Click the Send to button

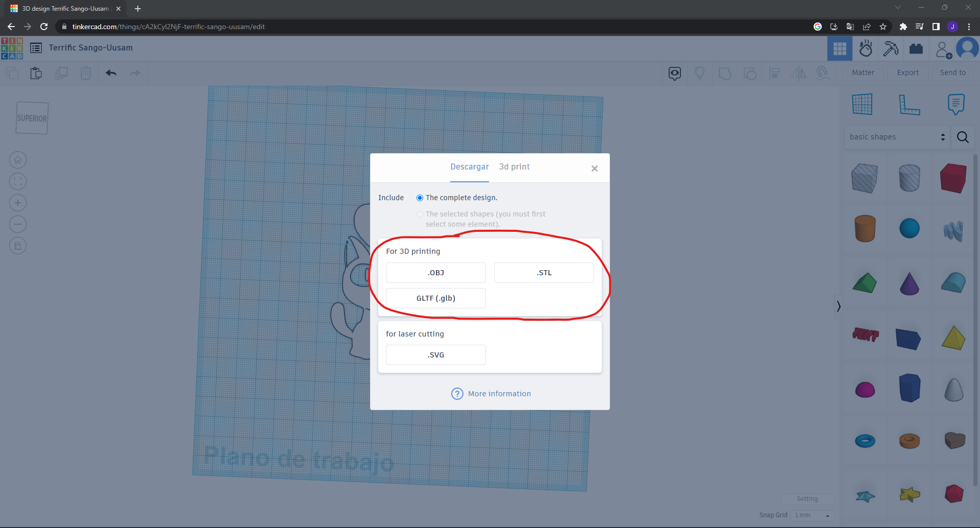point(953,73)
